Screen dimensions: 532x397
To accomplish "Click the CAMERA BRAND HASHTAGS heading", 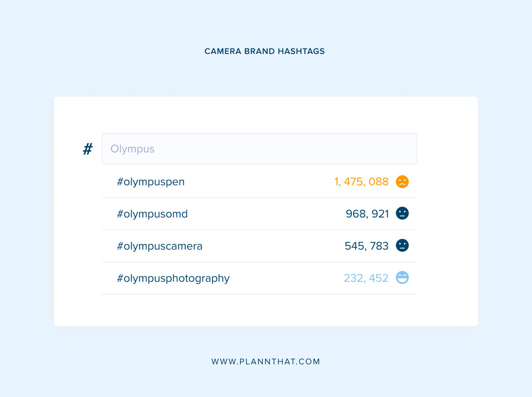I will tap(265, 51).
